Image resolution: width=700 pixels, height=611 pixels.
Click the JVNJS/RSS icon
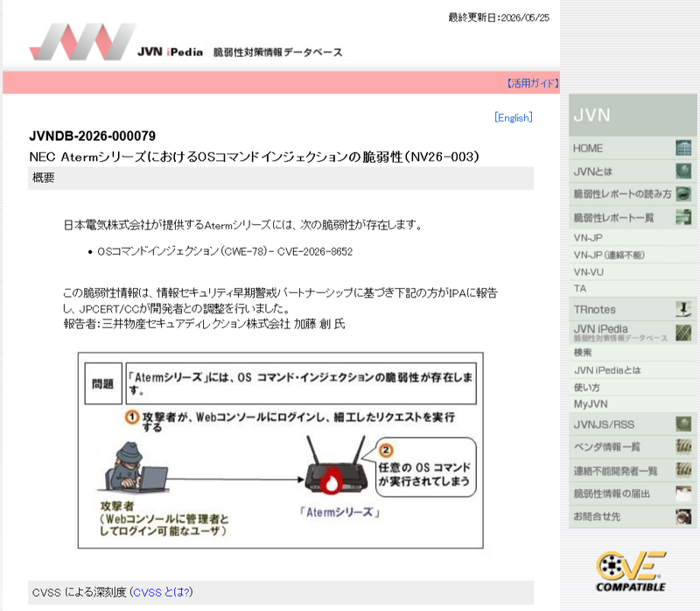[683, 424]
